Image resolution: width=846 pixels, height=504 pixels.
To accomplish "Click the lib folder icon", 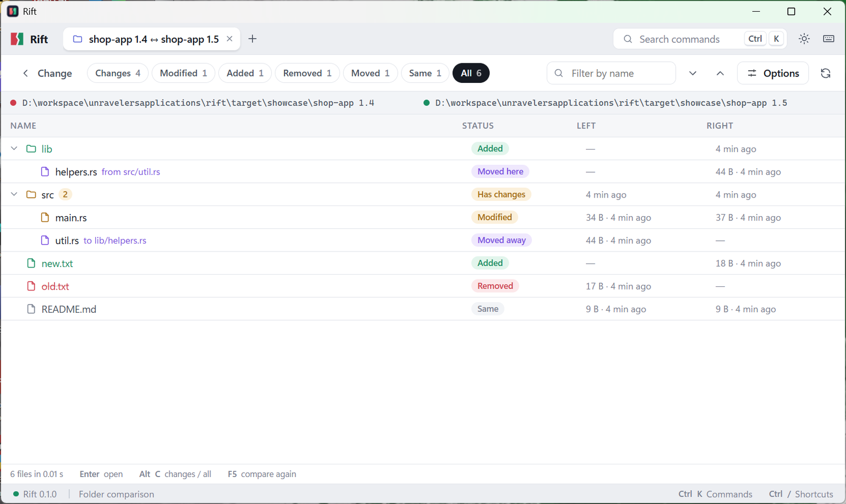I will pos(31,148).
